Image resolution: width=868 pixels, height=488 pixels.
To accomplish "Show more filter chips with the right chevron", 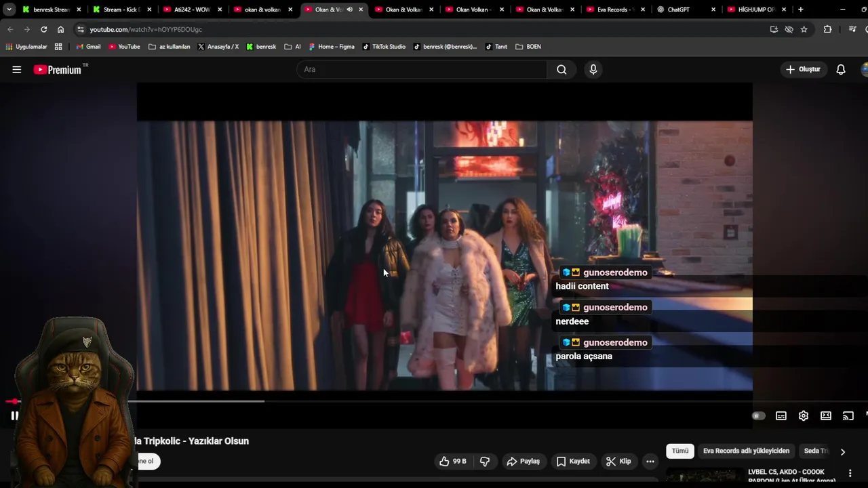I will (x=843, y=451).
